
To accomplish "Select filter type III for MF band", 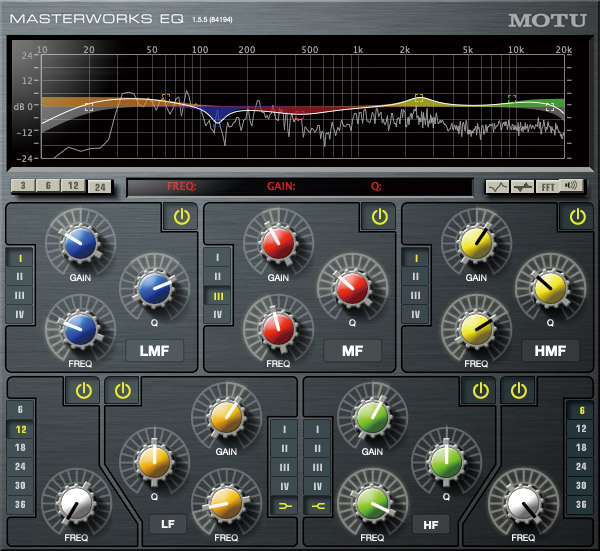I will [x=218, y=296].
